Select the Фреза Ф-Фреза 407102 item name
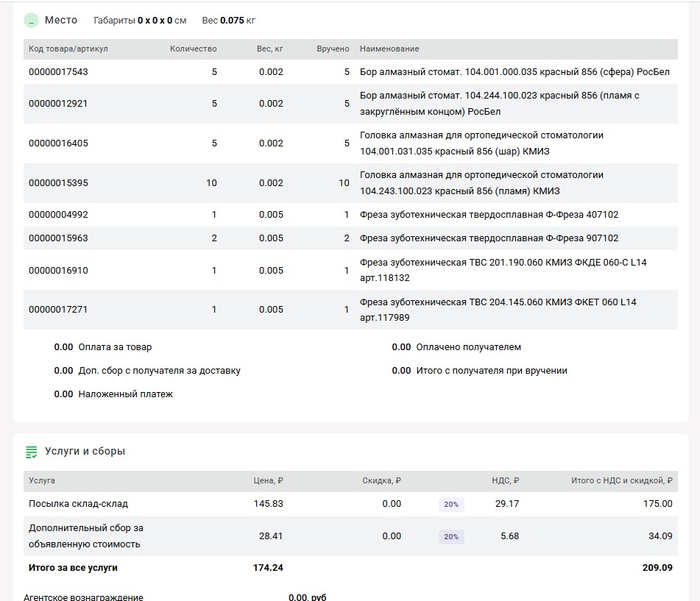Image resolution: width=700 pixels, height=601 pixels. click(489, 215)
